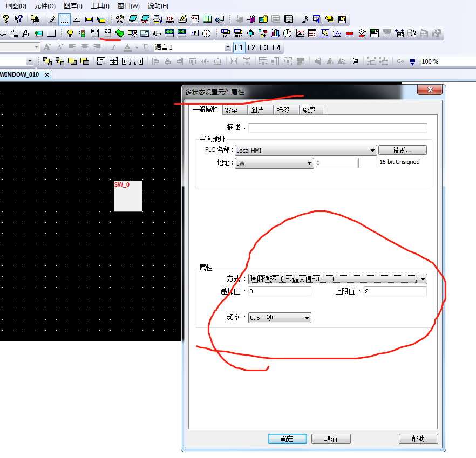476x458 pixels.
Task: Open the Compile hammer tools icon
Action: (120, 19)
